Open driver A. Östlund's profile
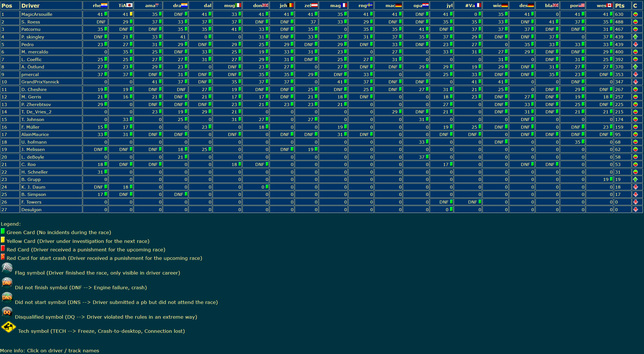The width and height of the screenshot is (644, 354). [33, 67]
